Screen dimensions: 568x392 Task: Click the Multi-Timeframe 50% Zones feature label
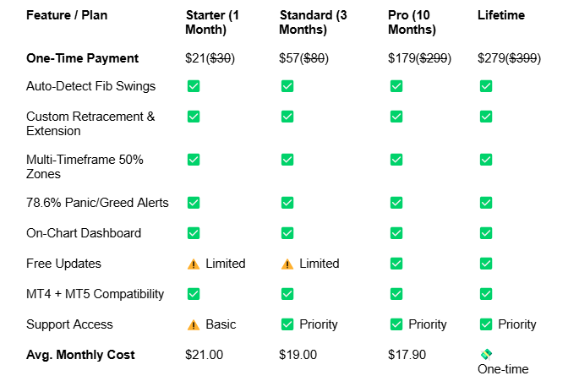click(x=85, y=167)
